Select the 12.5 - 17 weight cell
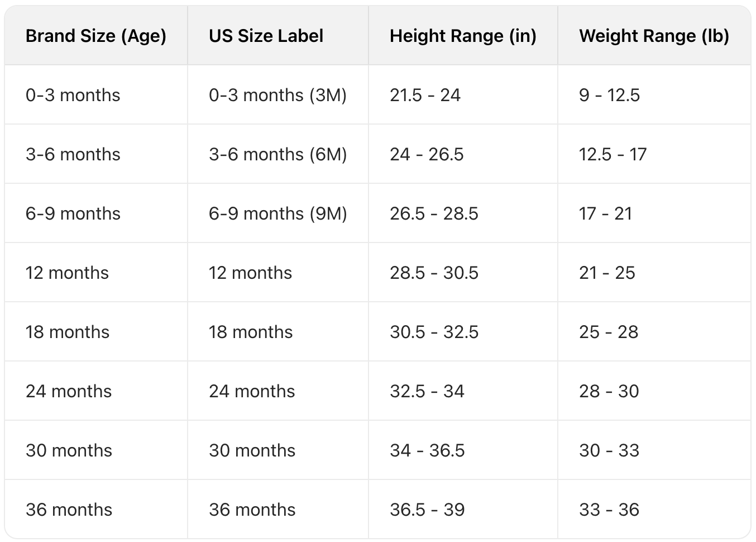Image resolution: width=756 pixels, height=542 pixels. (613, 154)
